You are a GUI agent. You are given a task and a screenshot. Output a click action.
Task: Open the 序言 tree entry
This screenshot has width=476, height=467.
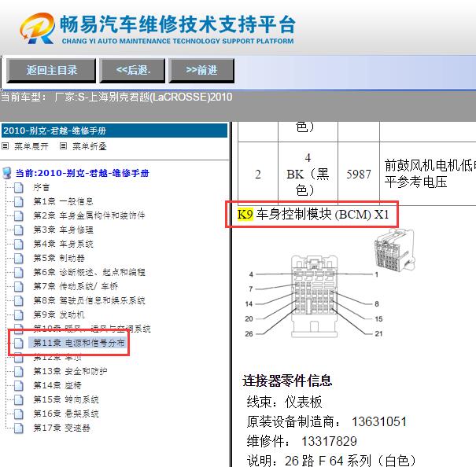point(41,188)
